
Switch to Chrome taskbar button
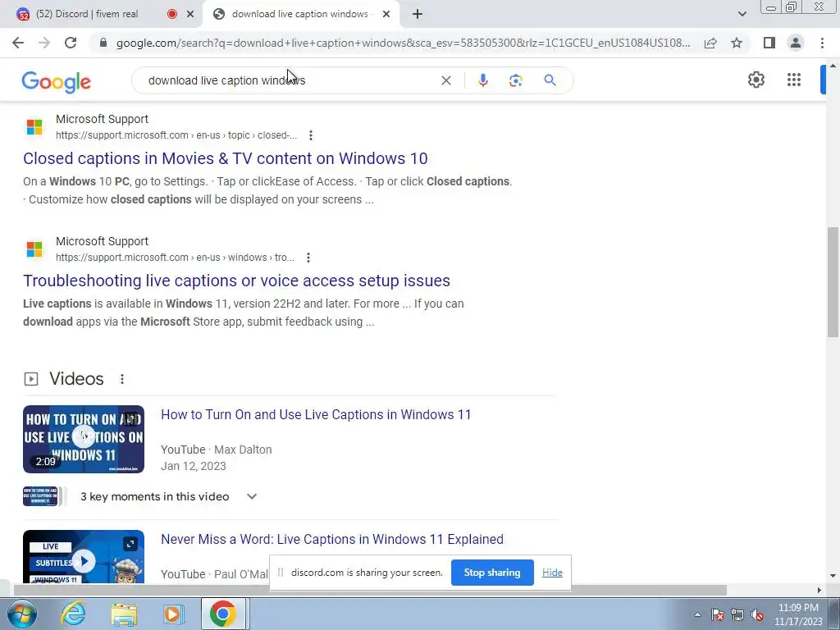(223, 614)
